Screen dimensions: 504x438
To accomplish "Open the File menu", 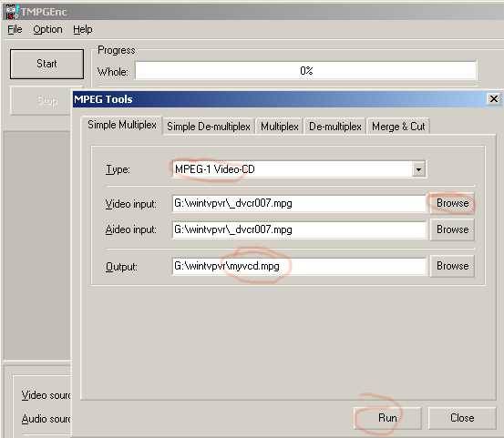I will tap(15, 29).
